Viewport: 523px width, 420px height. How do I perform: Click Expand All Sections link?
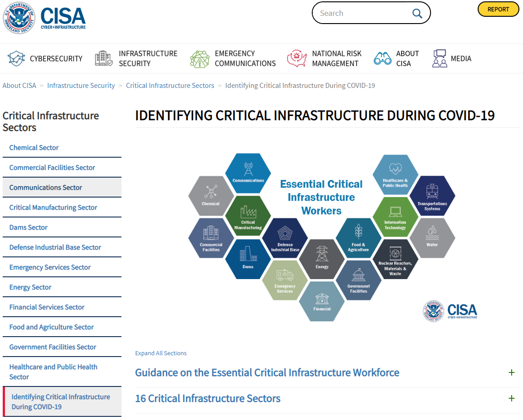click(x=161, y=353)
